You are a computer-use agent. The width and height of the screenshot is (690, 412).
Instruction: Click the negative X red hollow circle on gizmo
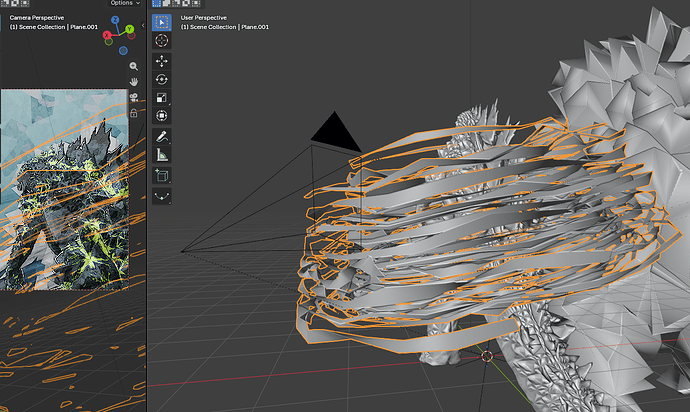pyautogui.click(x=131, y=36)
